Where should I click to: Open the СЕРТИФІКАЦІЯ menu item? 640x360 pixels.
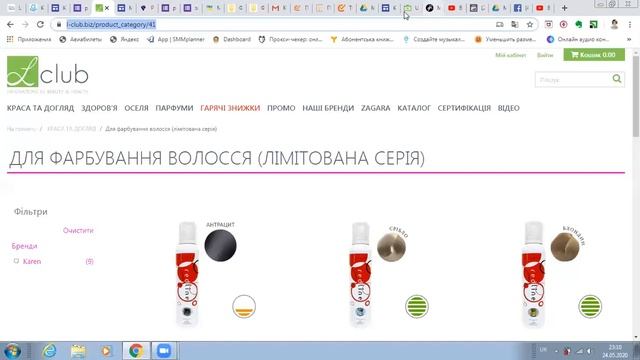464,108
